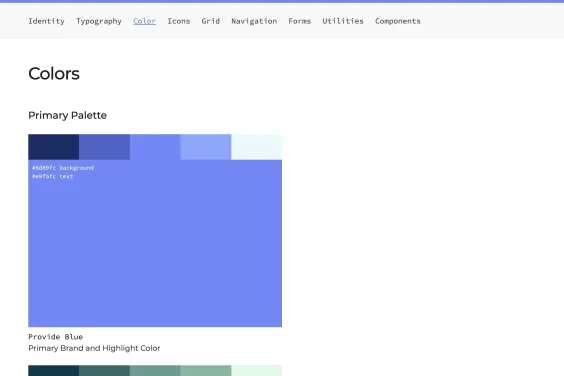Go to the Forms section
Image resolution: width=564 pixels, height=376 pixels.
[299, 21]
